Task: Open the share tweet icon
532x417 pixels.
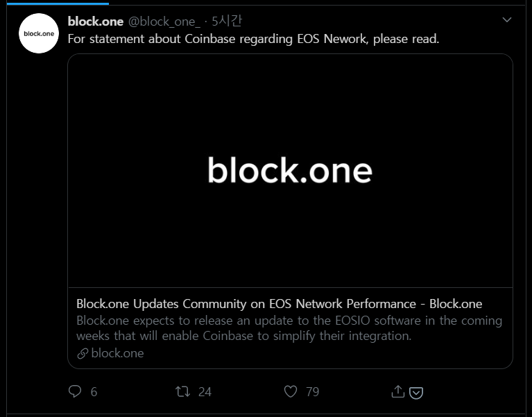Action: coord(397,392)
